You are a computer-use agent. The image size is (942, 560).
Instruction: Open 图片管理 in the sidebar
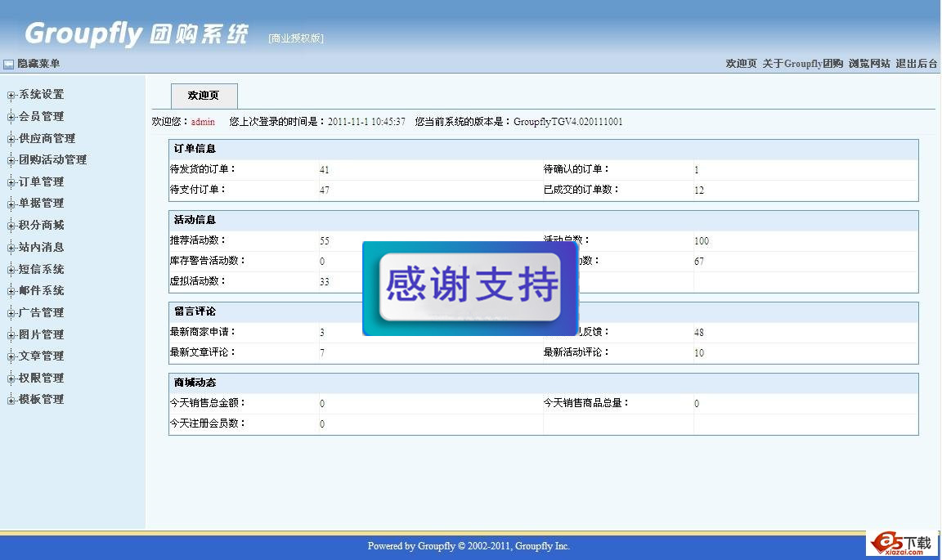41,334
